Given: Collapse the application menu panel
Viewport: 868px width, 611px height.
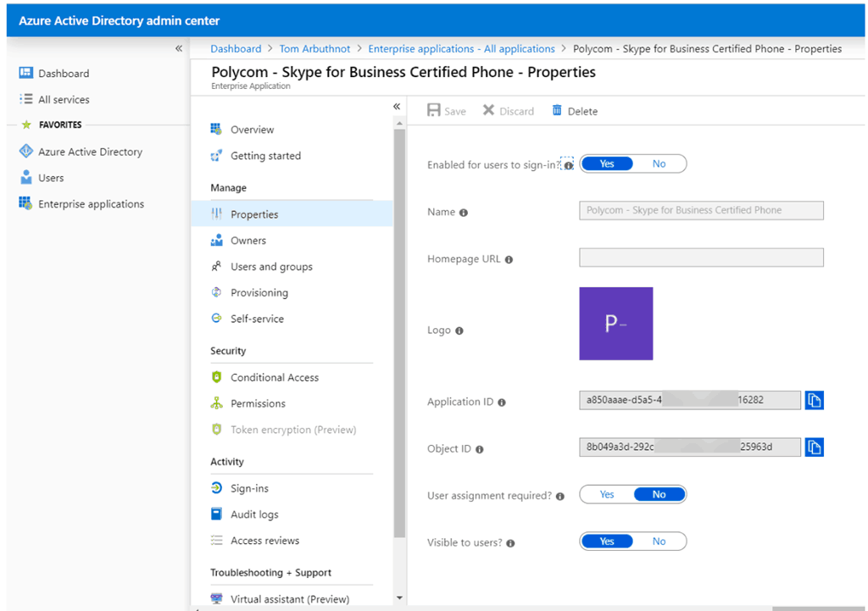Looking at the screenshot, I should tap(397, 106).
